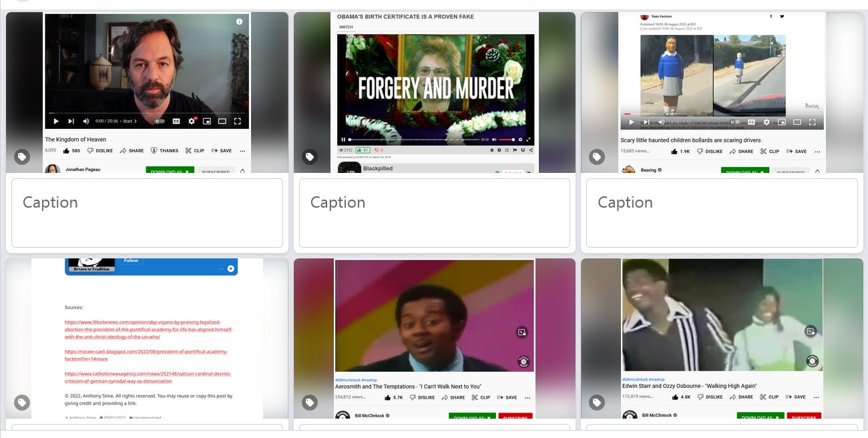
Task: Click Share under Edwin Starr and Ozzy Osbourne
Action: click(742, 397)
